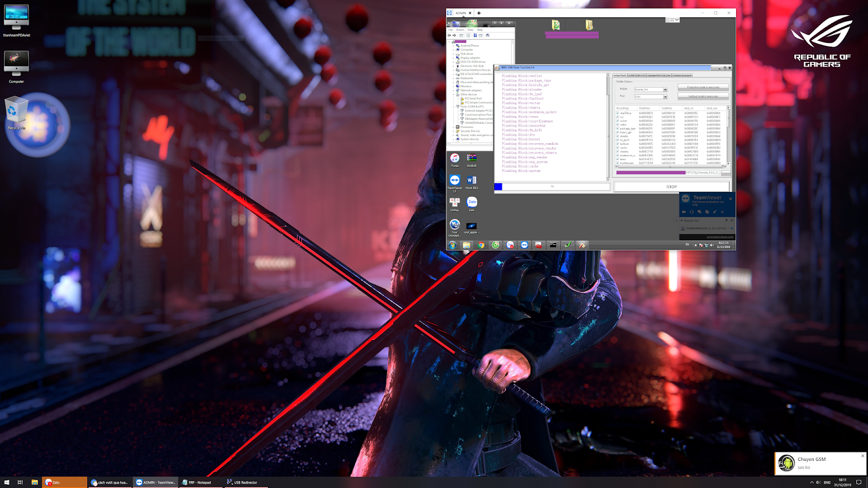Screen dimensions: 868x488
Task: Open the remote Windows 7 Start orb
Action: coord(452,245)
